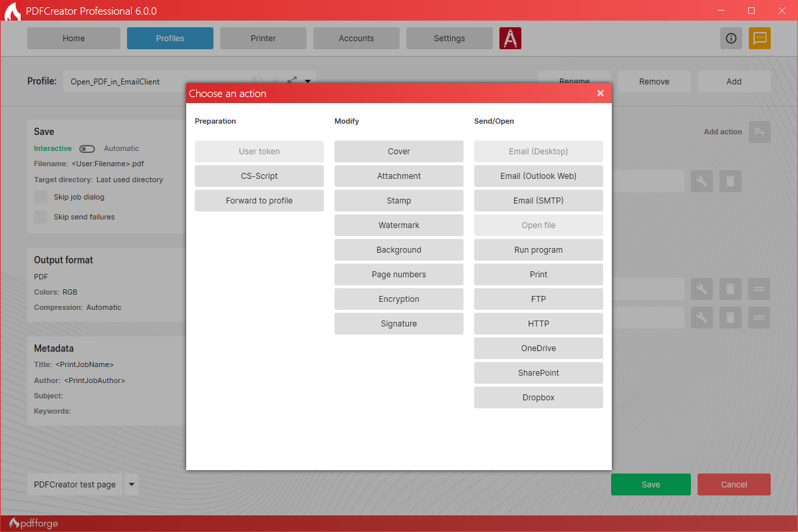Open the Accounts tab
The width and height of the screenshot is (798, 532).
pos(356,38)
